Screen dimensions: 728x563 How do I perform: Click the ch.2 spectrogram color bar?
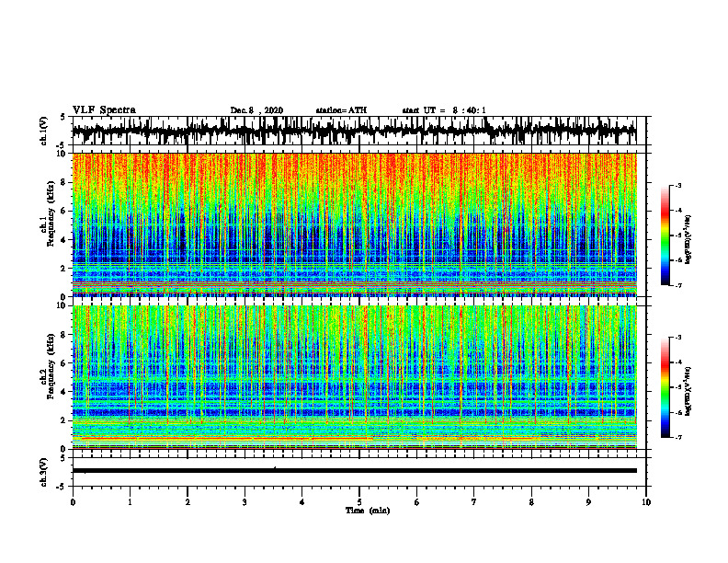pyautogui.click(x=665, y=387)
